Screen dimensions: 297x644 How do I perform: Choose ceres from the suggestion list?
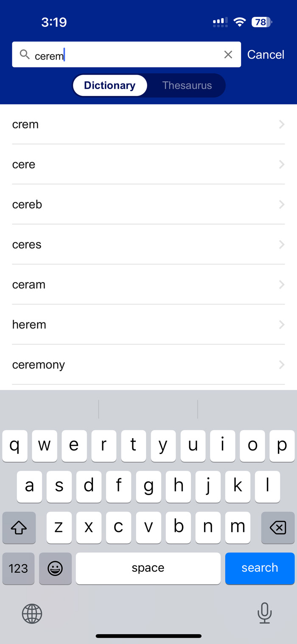148,244
